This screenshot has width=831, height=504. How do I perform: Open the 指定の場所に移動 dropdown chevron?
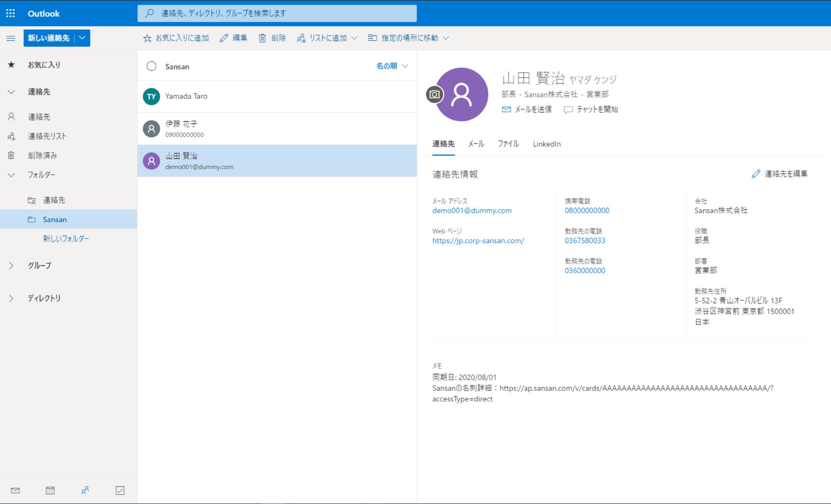point(446,38)
